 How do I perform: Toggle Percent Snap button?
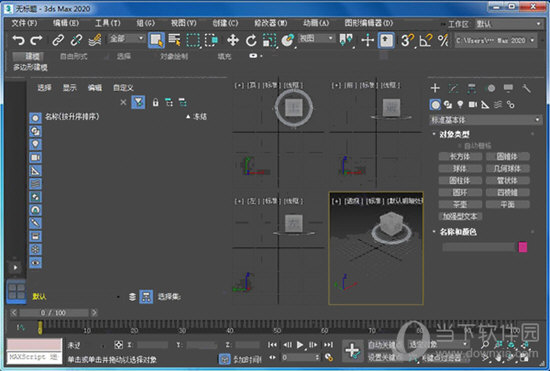tap(443, 40)
